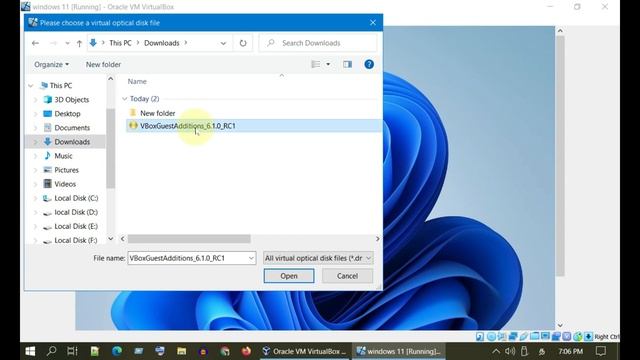
Task: Expand the Downloads tree node
Action: [x=36, y=142]
